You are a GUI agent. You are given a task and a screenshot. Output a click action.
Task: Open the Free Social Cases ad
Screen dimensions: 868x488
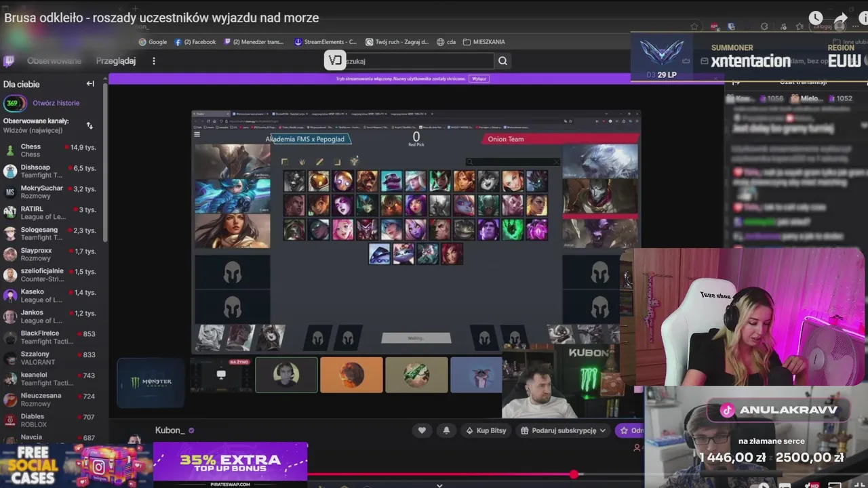point(76,465)
